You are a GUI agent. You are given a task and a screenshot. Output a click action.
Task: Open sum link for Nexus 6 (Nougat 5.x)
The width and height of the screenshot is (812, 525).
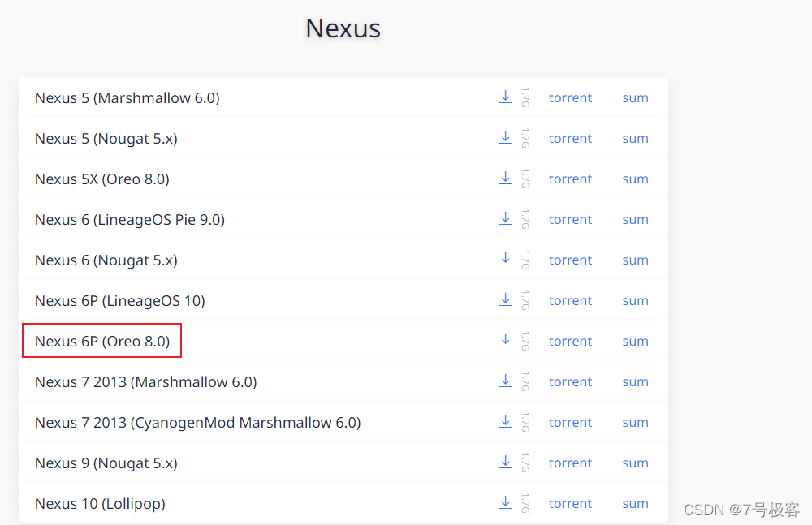coord(636,260)
